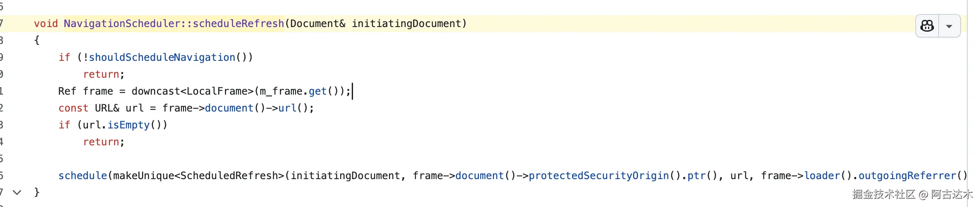Click the url method at the end of the const line

click(x=287, y=108)
